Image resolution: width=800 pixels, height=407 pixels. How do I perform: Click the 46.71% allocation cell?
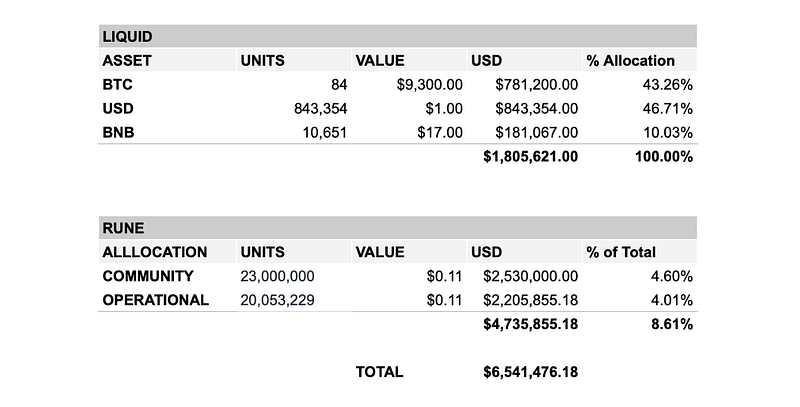[x=639, y=108]
